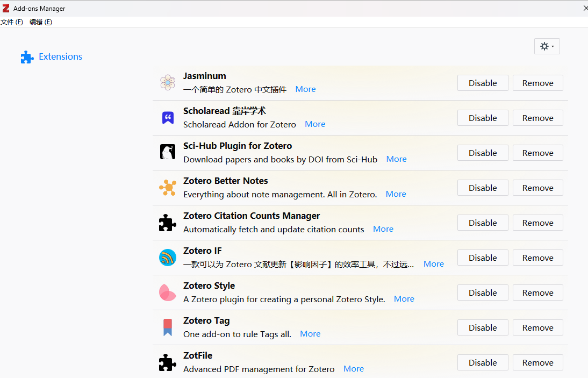Open the gear tools dropdown
Viewport: 588px width, 378px height.
(x=547, y=46)
